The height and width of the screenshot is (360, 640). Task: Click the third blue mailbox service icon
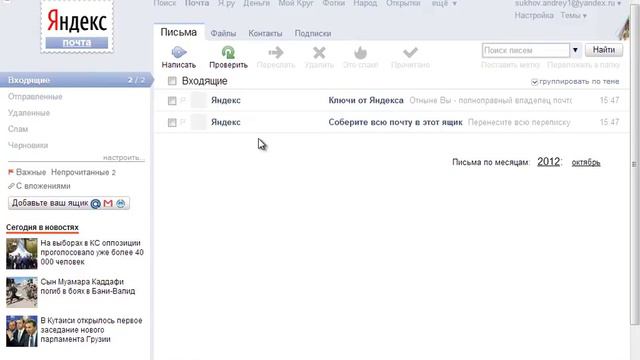tap(120, 203)
